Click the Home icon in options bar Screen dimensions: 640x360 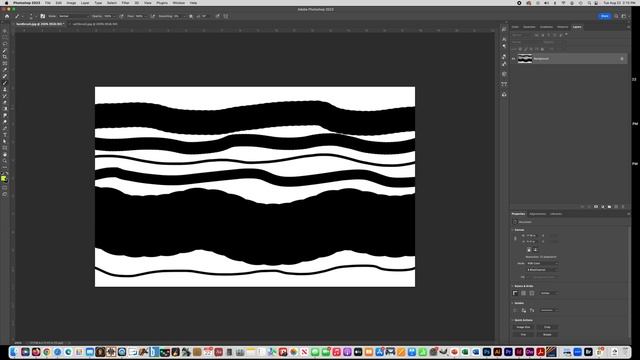pyautogui.click(x=7, y=16)
